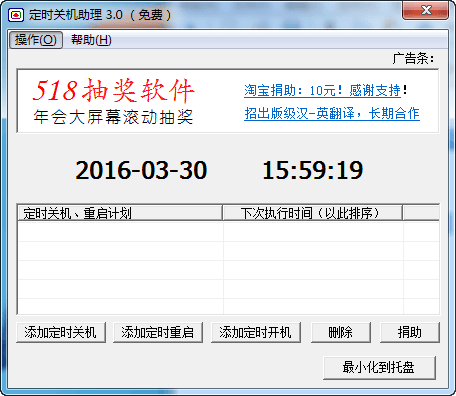Open the 淘宝捐助：10元 link

pyautogui.click(x=322, y=90)
